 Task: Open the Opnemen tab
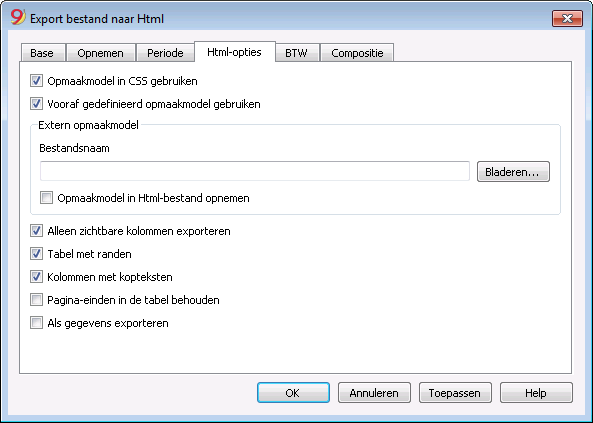[x=101, y=53]
